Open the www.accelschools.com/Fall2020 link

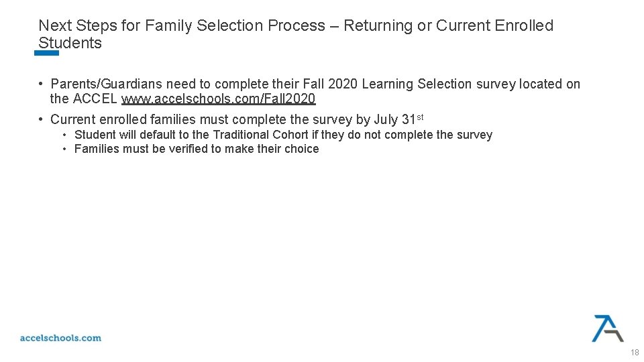click(x=218, y=99)
